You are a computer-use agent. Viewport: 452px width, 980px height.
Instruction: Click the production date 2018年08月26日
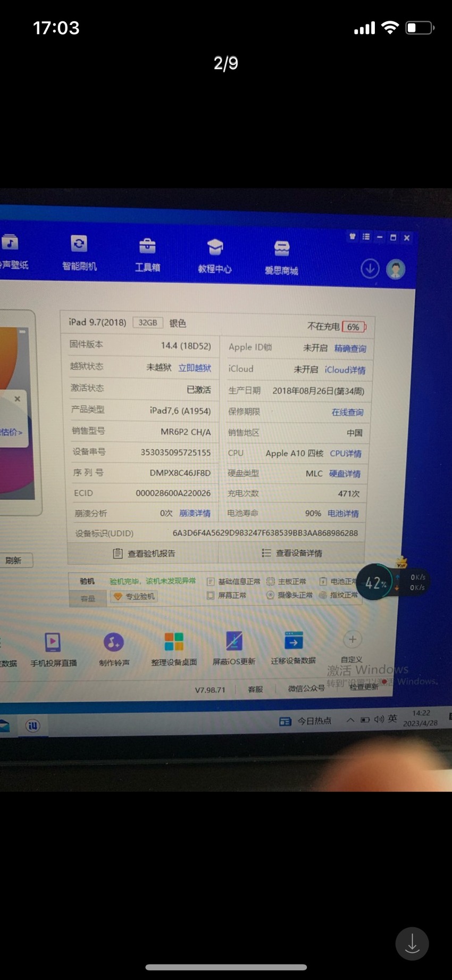pyautogui.click(x=318, y=391)
